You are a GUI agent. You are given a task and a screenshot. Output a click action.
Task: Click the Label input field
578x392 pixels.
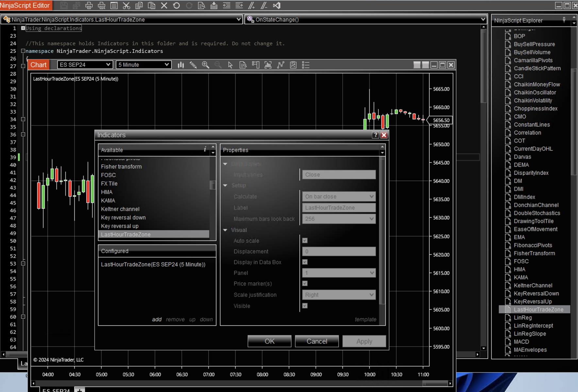[x=339, y=208]
